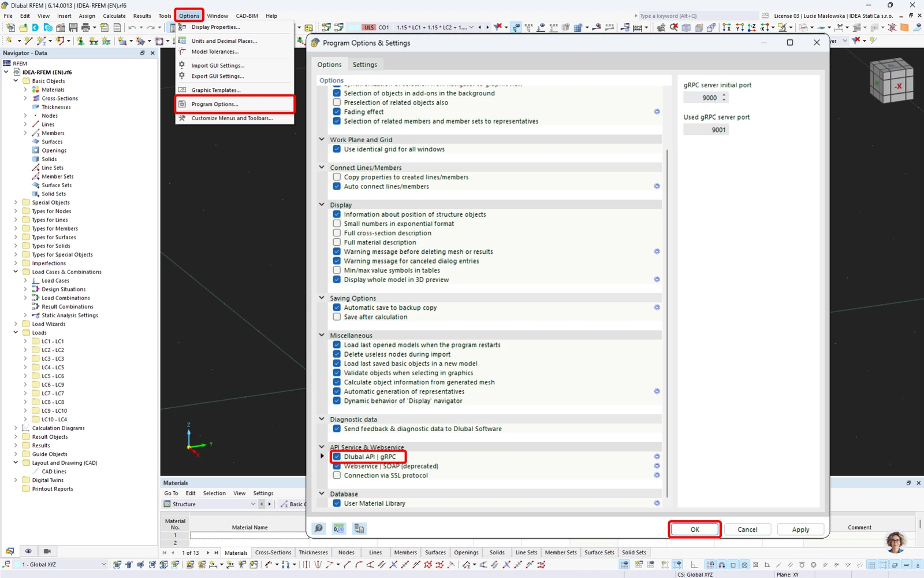The width and height of the screenshot is (924, 578).
Task: Open the CAD-BIM menu
Action: pyautogui.click(x=247, y=16)
